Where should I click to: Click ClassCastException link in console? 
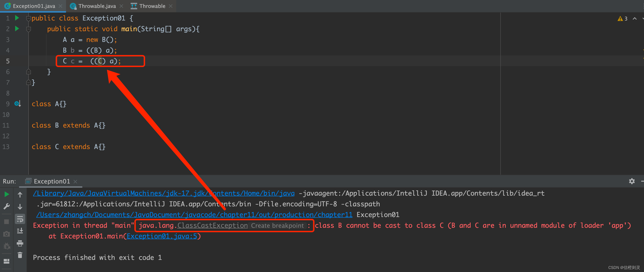[212, 225]
